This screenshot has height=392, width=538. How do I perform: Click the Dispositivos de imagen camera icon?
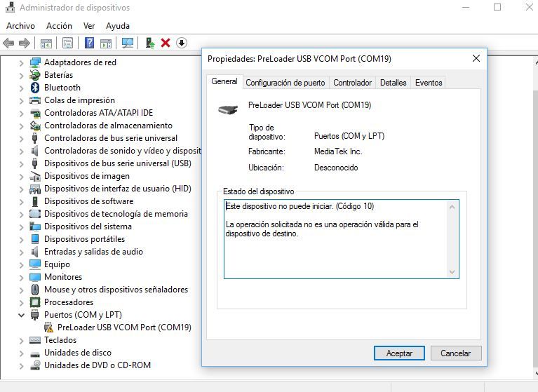pyautogui.click(x=35, y=176)
